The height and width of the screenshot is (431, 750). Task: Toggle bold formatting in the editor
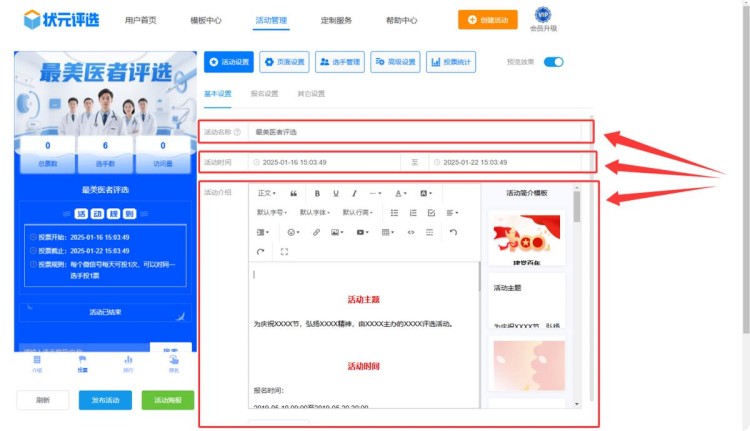pyautogui.click(x=317, y=193)
